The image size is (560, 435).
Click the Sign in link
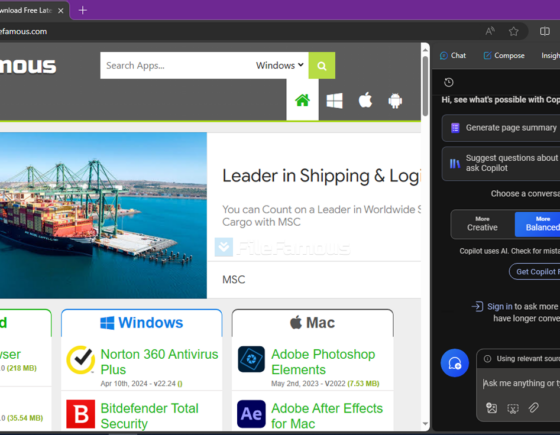(500, 307)
